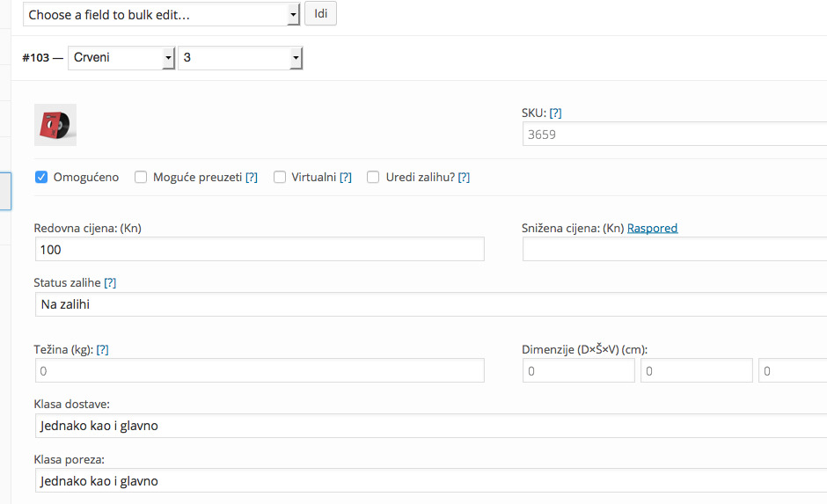Focus the Redovna cijena price field

pyautogui.click(x=260, y=249)
